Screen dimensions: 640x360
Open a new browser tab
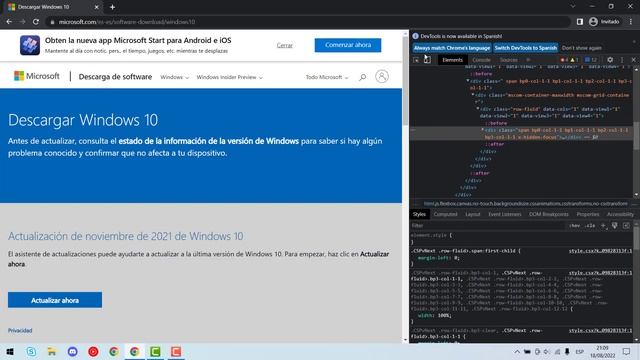pos(112,7)
